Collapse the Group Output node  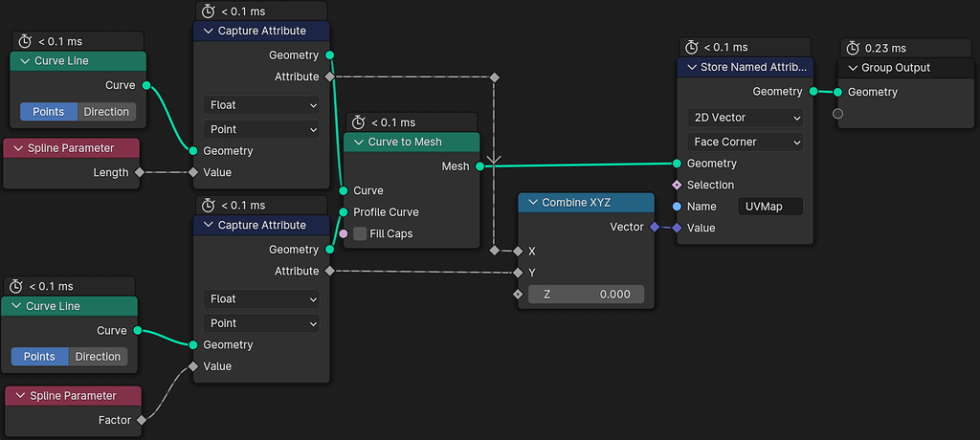point(853,68)
